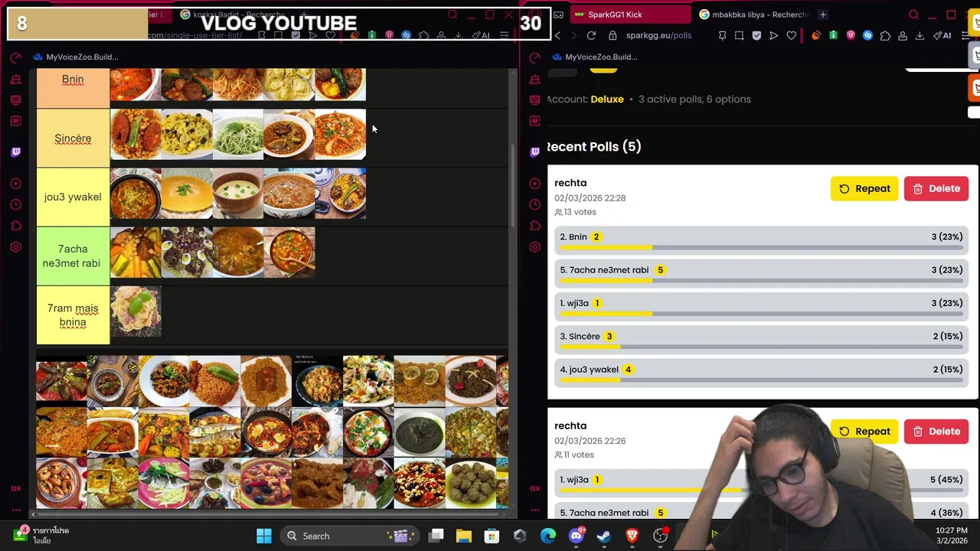Click the 1. wji3a option in first poll
The height and width of the screenshot is (551, 980).
coord(761,308)
